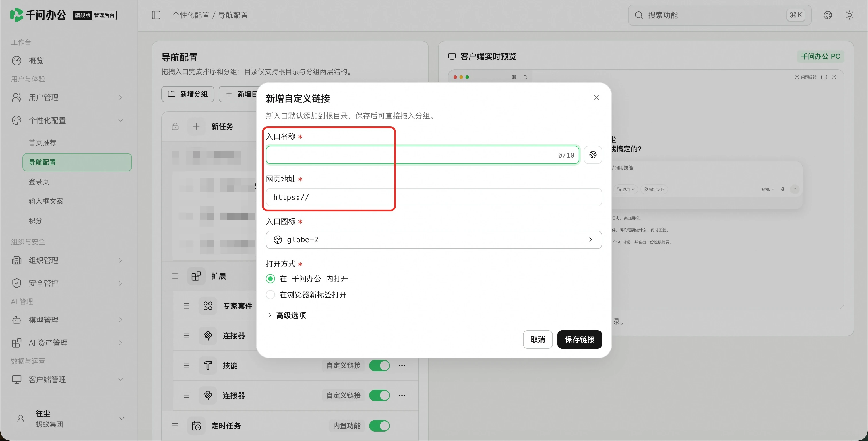
Task: Click the 专家套件 four-circles icon
Action: click(x=208, y=306)
